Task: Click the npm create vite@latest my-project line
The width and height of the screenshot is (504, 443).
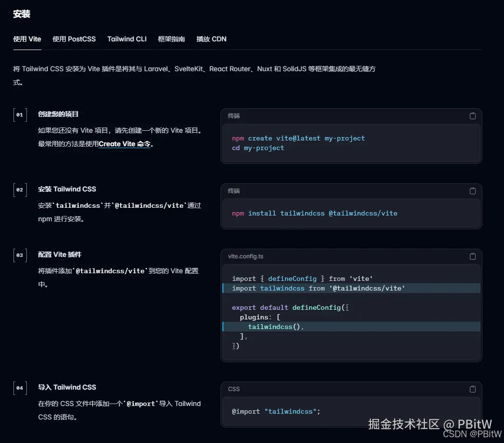Action: coord(298,139)
